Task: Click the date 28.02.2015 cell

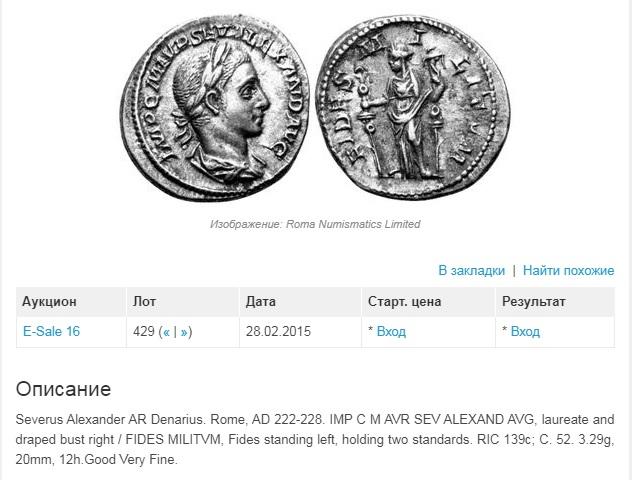Action: pyautogui.click(x=278, y=331)
